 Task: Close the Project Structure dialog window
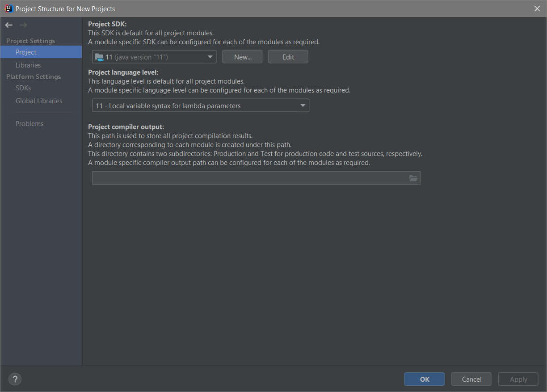[x=537, y=8]
